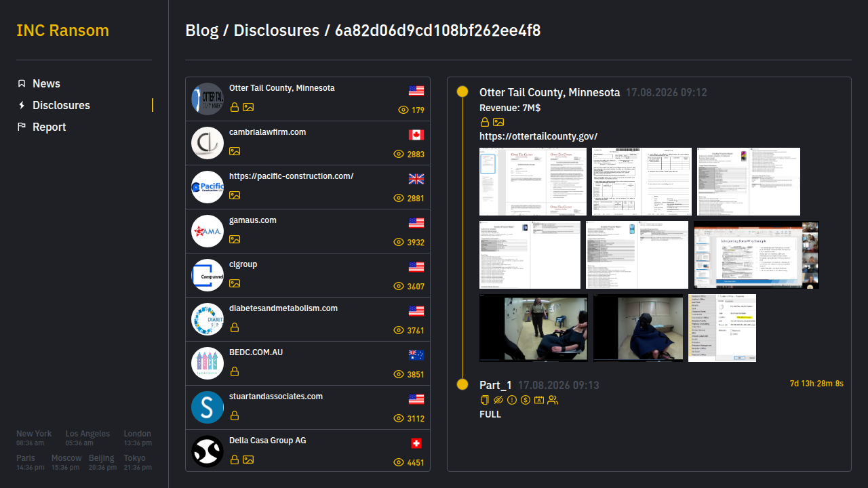
Task: Select diabetesandmetabolism.com in the list
Action: pos(308,319)
